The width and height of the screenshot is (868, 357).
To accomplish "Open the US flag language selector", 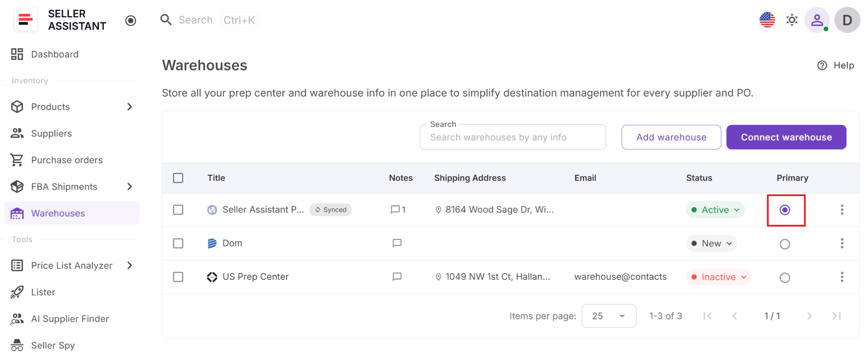I will pyautogui.click(x=767, y=20).
